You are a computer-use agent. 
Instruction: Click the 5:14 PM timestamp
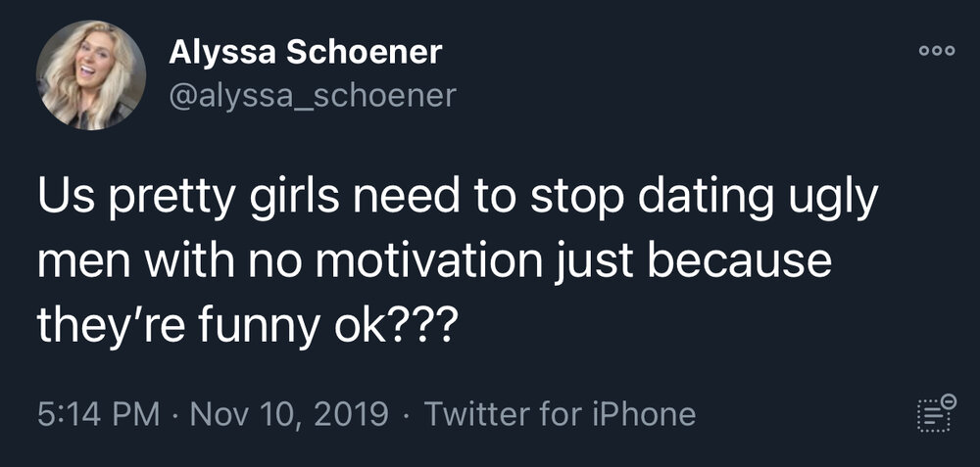(x=98, y=414)
